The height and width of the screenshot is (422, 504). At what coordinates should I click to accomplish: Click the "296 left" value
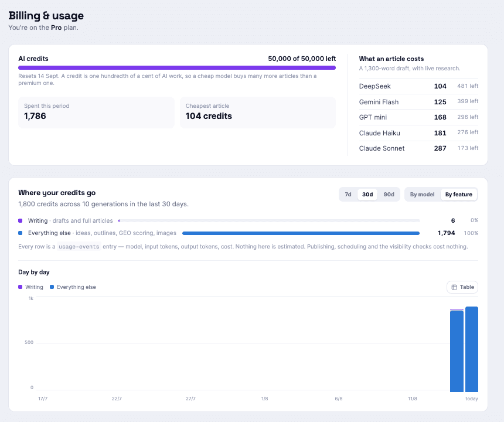click(468, 117)
